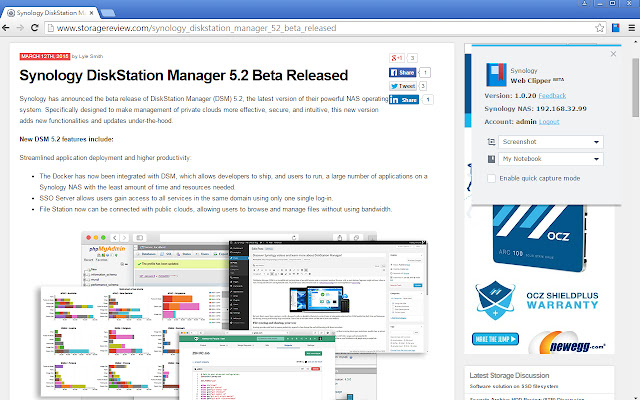640x400 pixels.
Task: Click the Google +1 share icon
Action: (x=396, y=59)
